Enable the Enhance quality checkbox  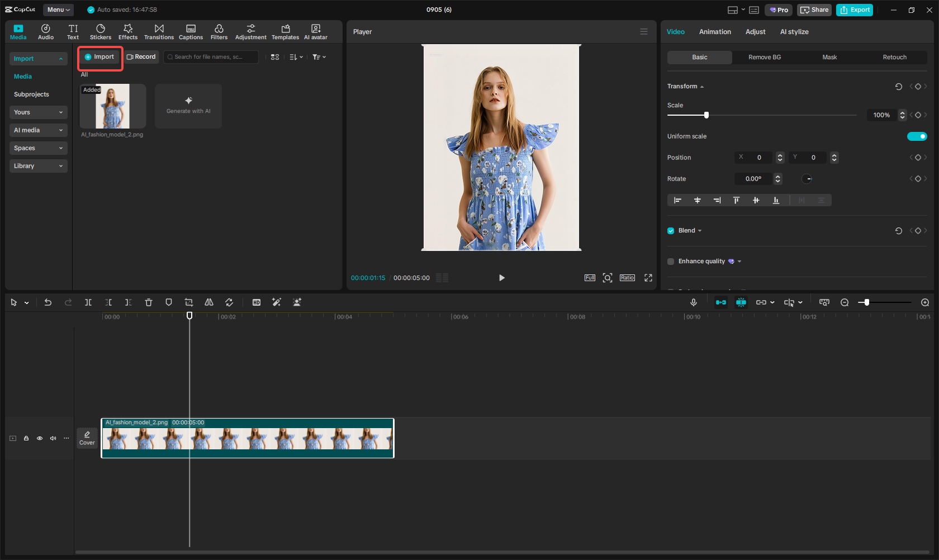671,262
